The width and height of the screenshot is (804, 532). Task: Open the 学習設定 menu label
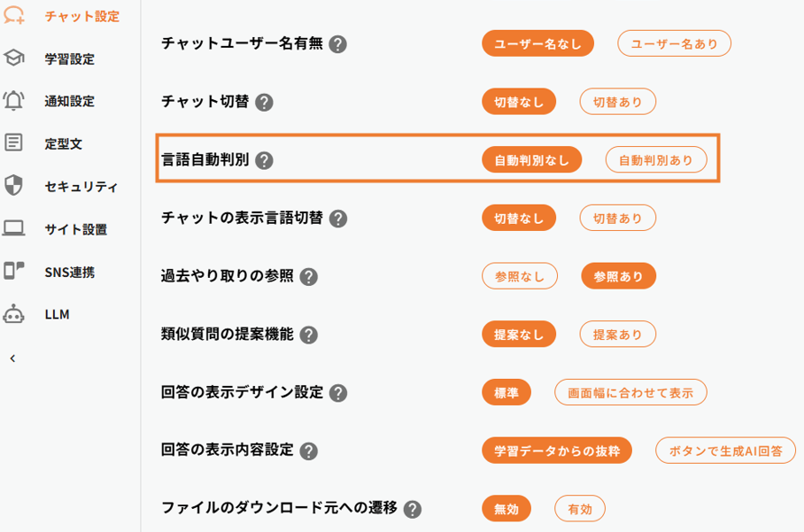pos(69,59)
